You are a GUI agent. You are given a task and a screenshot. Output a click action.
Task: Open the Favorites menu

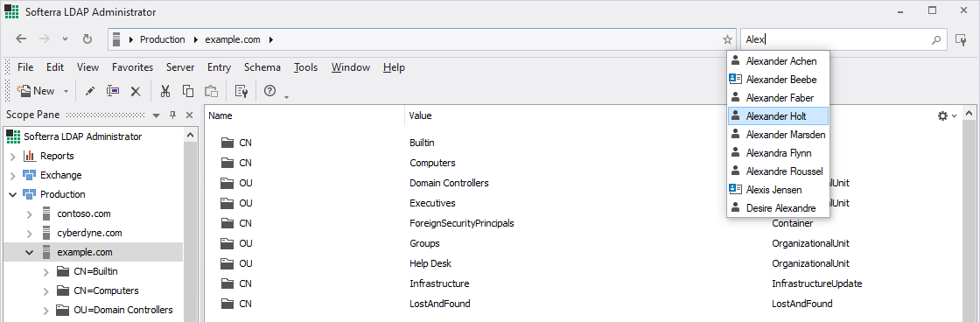132,67
